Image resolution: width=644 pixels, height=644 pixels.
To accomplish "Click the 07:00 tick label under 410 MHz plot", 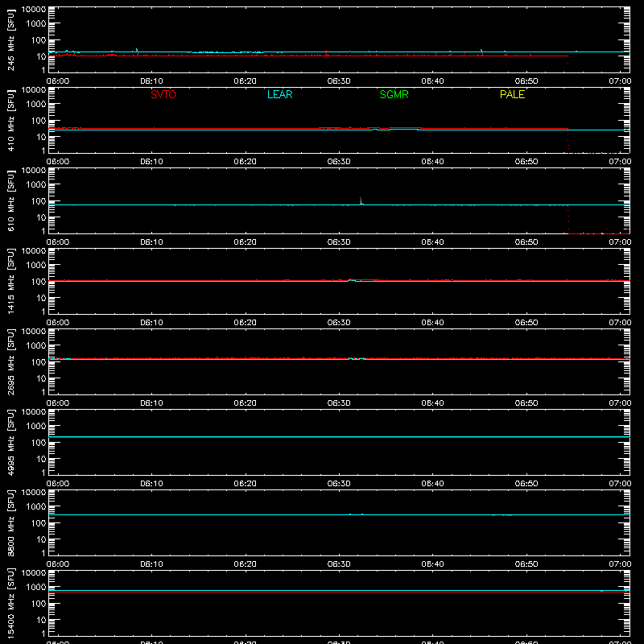I will coord(620,162).
